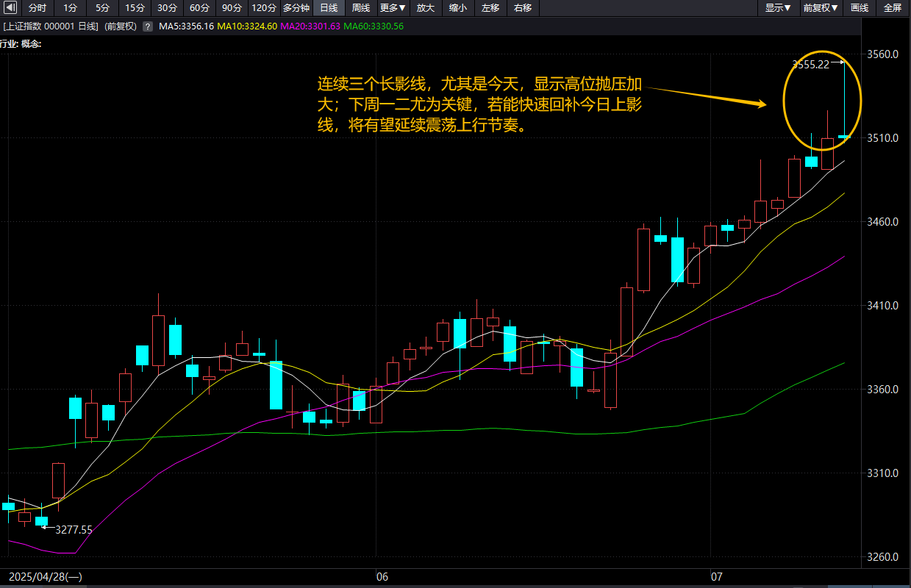Click the MA5:3356.16 indicator label
911x588 pixels.
pyautogui.click(x=187, y=26)
